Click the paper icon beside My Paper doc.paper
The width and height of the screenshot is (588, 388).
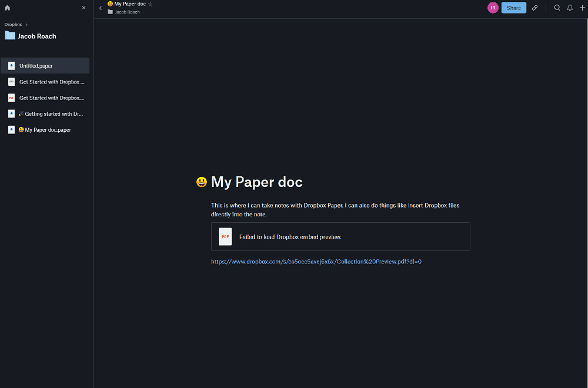pyautogui.click(x=12, y=130)
